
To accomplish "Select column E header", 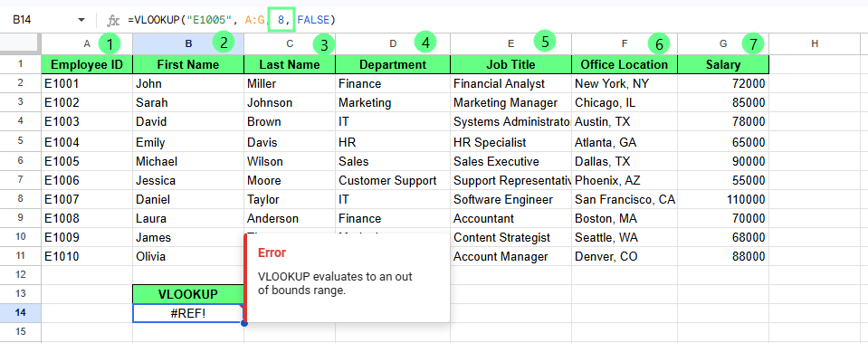I will point(511,43).
